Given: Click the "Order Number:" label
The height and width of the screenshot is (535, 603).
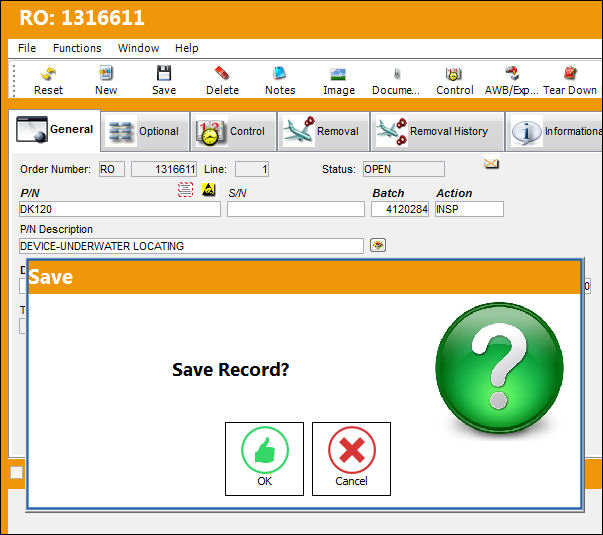Looking at the screenshot, I should (x=55, y=169).
